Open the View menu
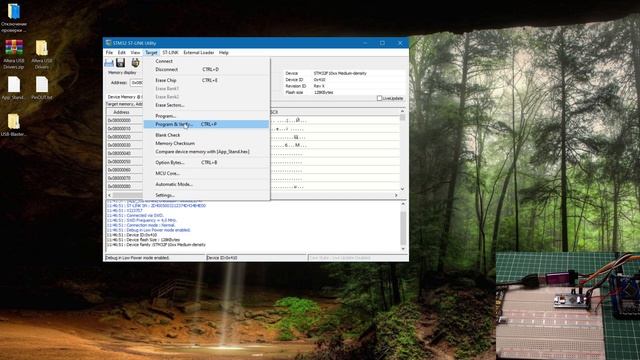 [x=135, y=53]
